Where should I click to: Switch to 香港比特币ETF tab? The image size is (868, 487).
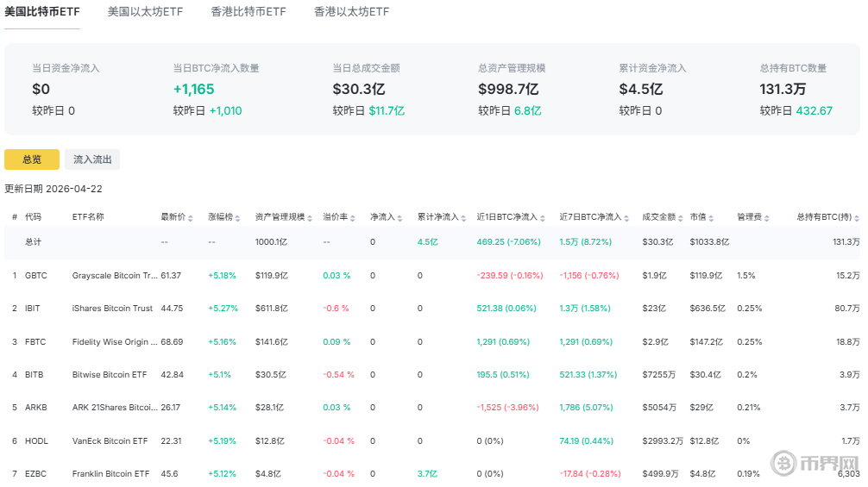[248, 11]
